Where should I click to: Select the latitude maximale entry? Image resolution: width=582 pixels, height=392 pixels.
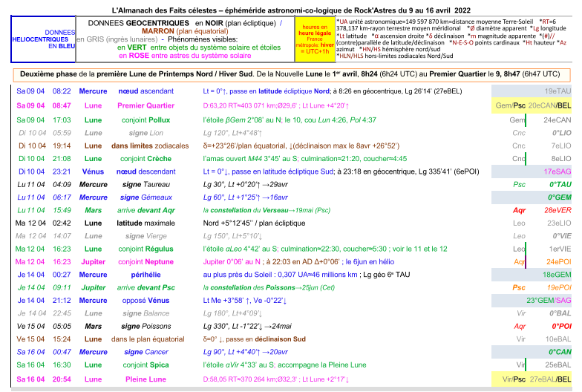[x=145, y=223]
